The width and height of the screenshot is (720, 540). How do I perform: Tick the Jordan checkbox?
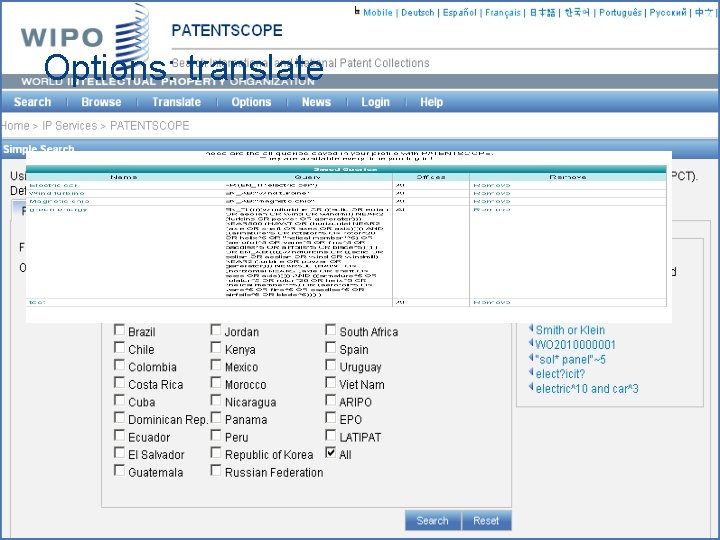(216, 330)
